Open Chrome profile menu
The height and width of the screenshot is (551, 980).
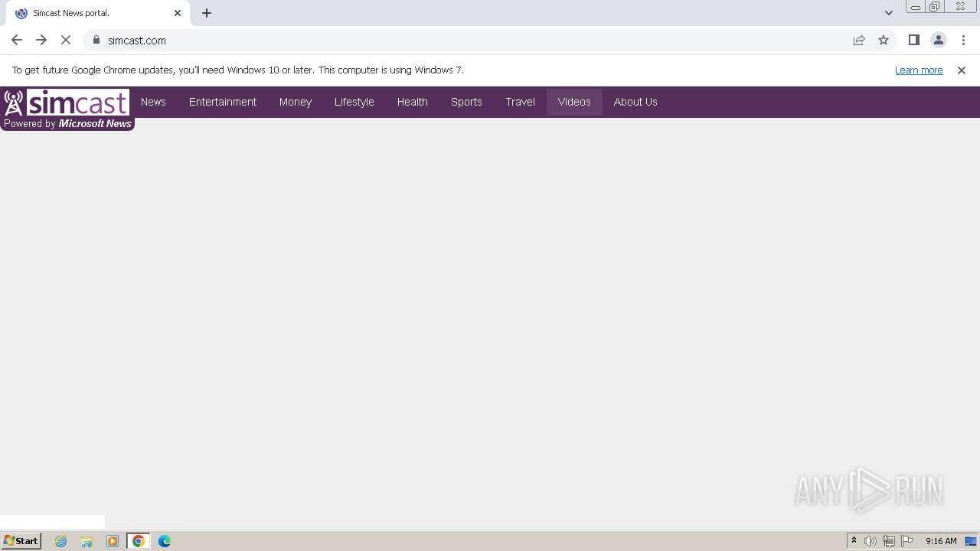point(938,40)
